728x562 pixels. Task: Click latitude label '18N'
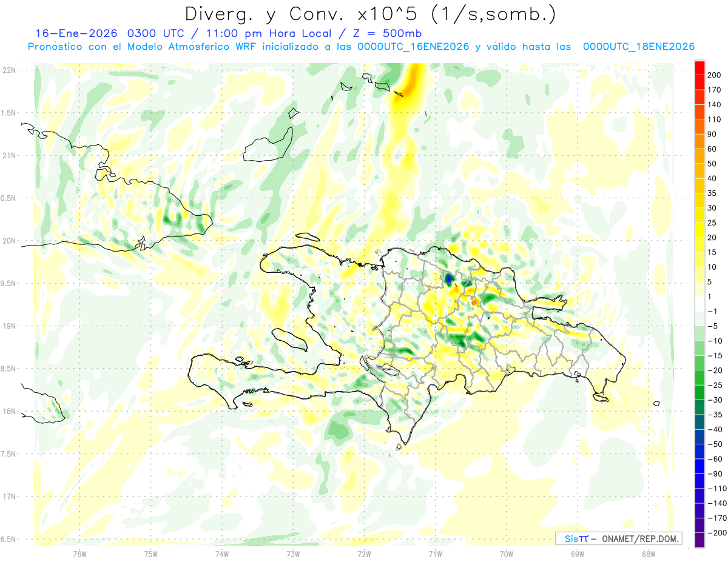[10, 411]
